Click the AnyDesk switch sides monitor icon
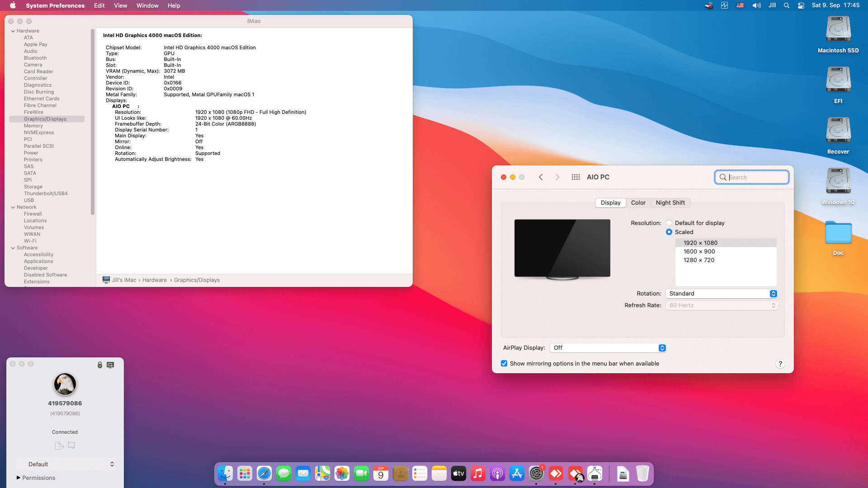This screenshot has width=868, height=488. click(x=110, y=365)
